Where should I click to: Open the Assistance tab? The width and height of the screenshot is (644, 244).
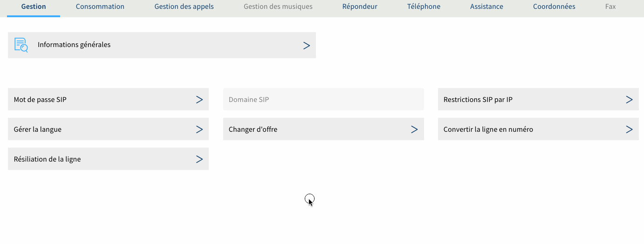click(486, 7)
